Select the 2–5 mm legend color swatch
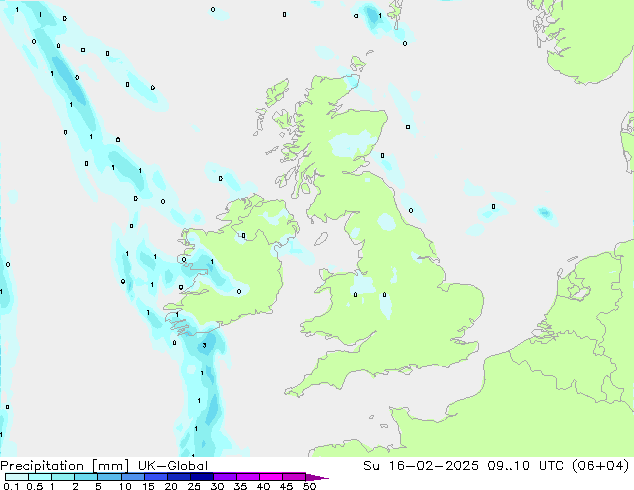The height and width of the screenshot is (490, 634). pos(86,477)
